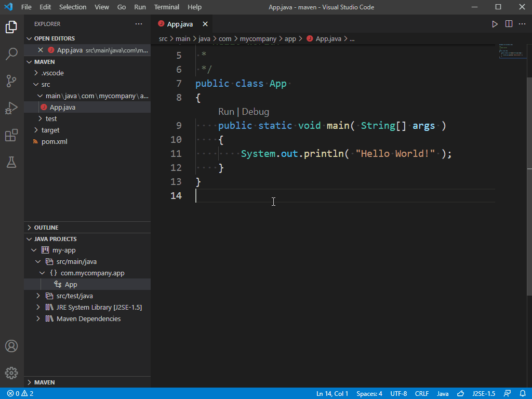Click the Run Java file play button
532x399 pixels.
[494, 23]
